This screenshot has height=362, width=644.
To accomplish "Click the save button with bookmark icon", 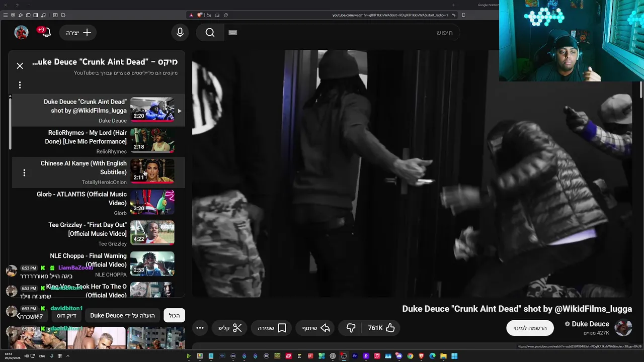I will (x=272, y=328).
